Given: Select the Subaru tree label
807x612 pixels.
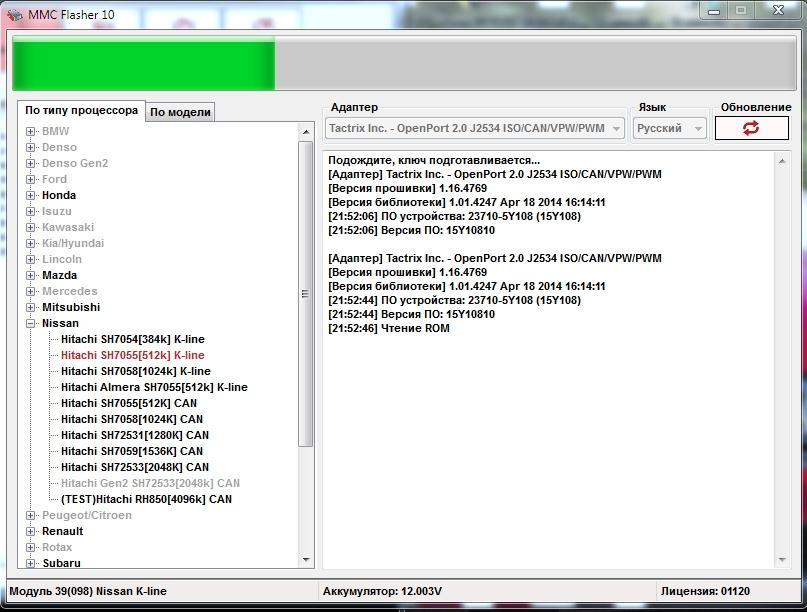Looking at the screenshot, I should coord(61,563).
